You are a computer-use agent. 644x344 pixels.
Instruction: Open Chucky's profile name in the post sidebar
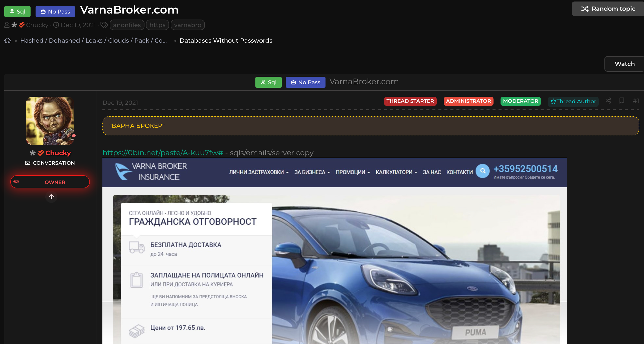point(58,153)
